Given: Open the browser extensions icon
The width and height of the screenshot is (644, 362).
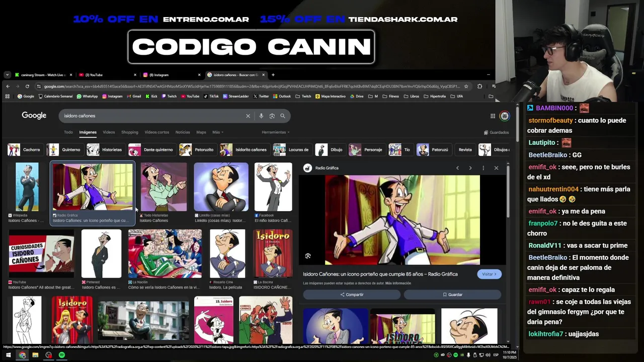Looking at the screenshot, I should (x=479, y=86).
